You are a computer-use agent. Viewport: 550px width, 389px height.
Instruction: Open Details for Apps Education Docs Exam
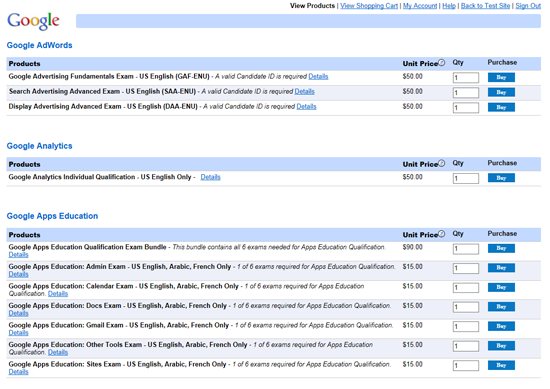tap(19, 313)
